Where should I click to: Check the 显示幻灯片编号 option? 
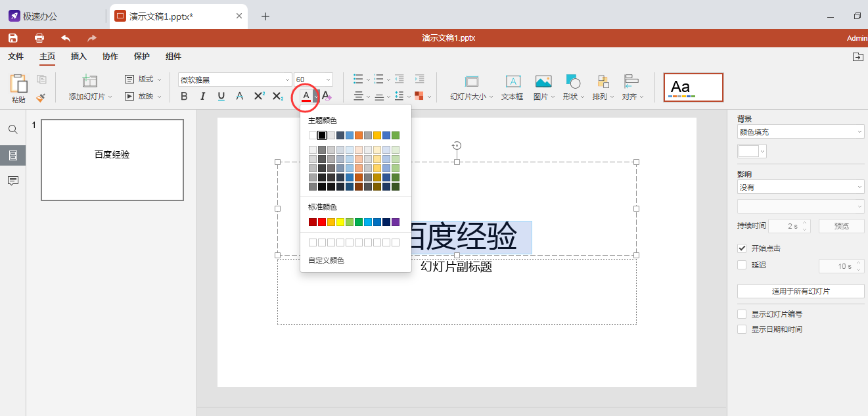[742, 314]
